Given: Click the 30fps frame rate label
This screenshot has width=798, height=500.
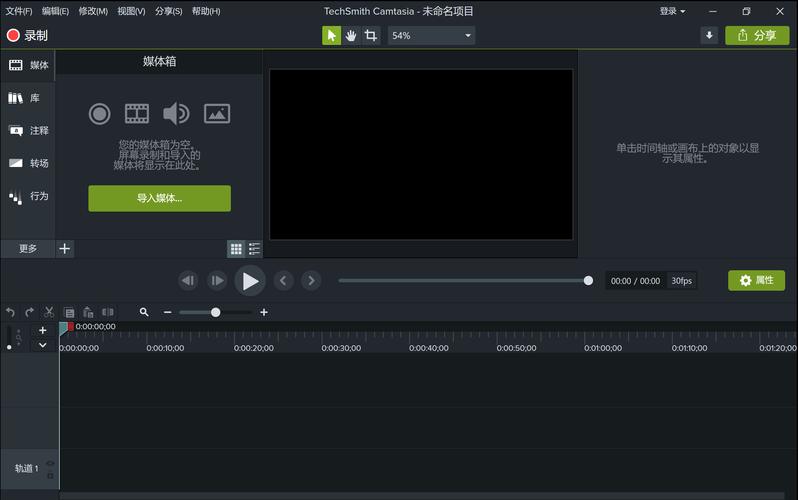Looking at the screenshot, I should [681, 281].
